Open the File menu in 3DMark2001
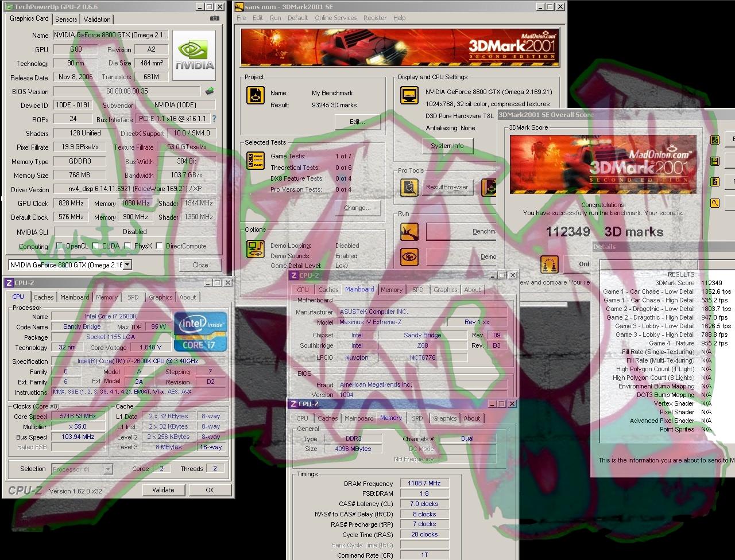 [x=241, y=18]
